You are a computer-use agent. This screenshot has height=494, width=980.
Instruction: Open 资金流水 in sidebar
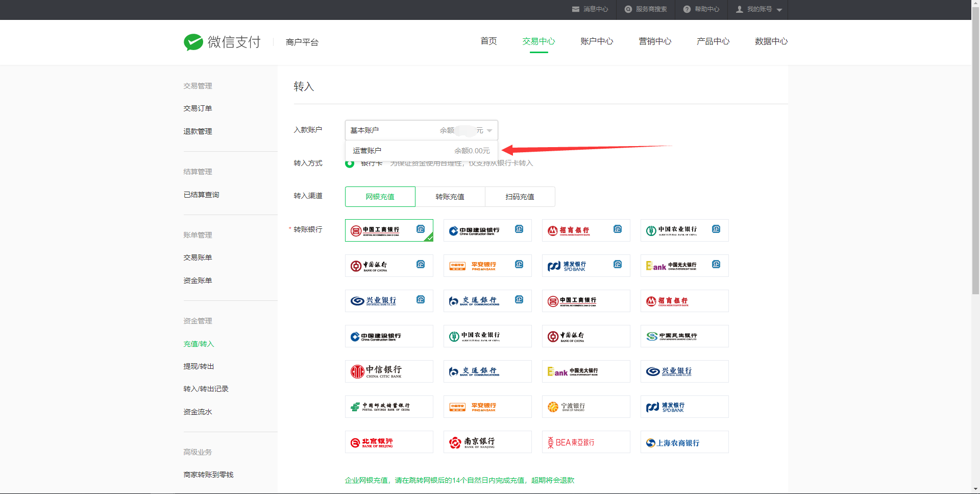click(x=198, y=412)
